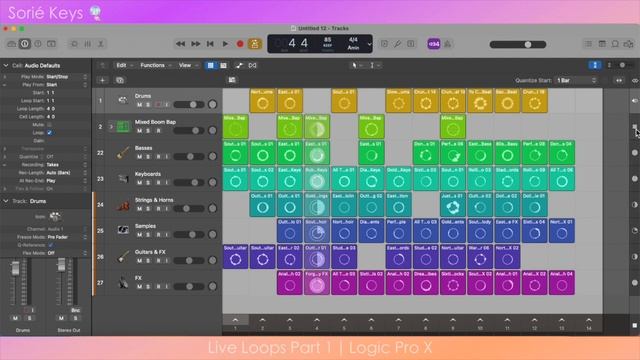This screenshot has width=640, height=360.
Task: Collapse the Cell Audio Defaults inspector section
Action: (x=6, y=65)
